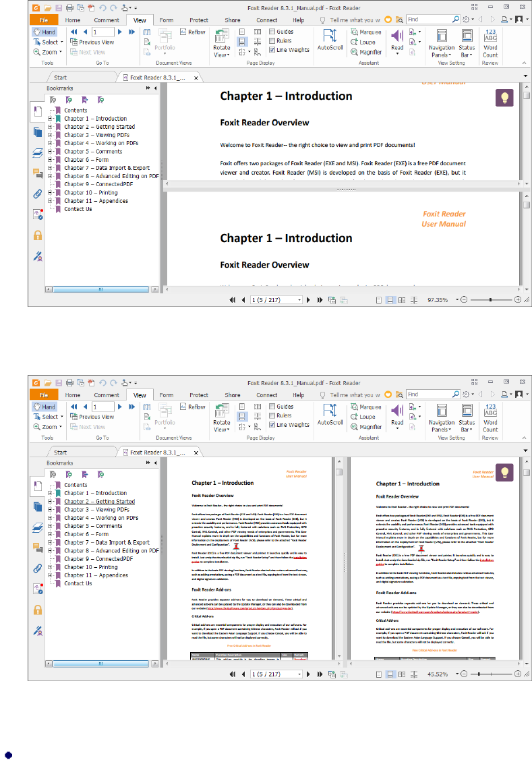Open Comments panel icon in upper window sidebar

pyautogui.click(x=37, y=173)
